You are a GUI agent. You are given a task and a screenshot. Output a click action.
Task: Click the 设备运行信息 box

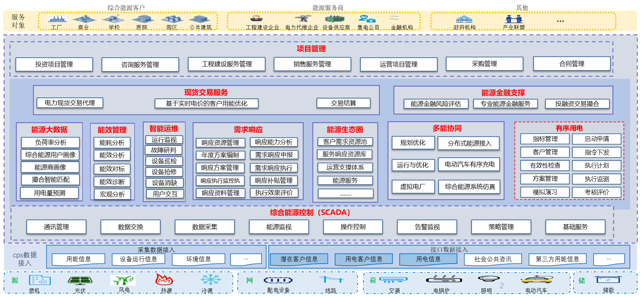coord(138,259)
